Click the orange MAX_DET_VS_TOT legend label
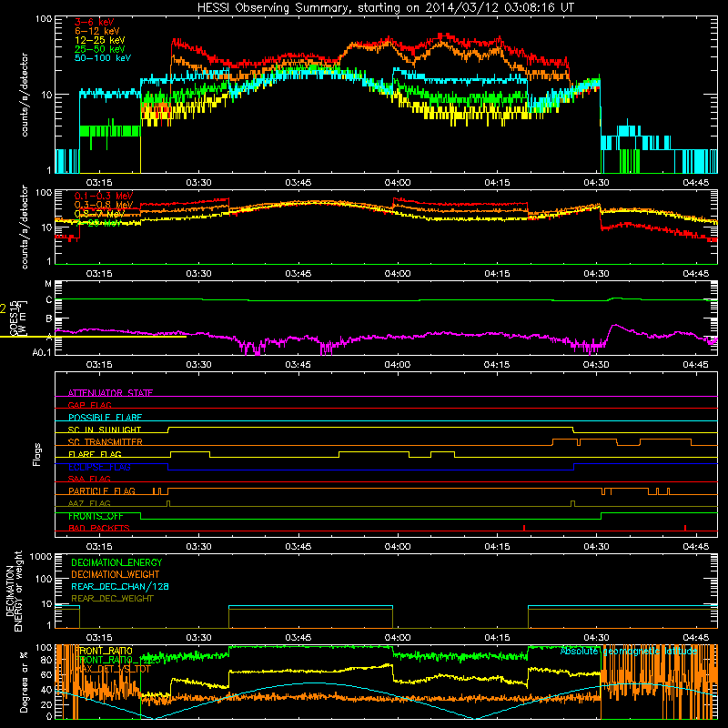This screenshot has width=728, height=728. (x=112, y=669)
